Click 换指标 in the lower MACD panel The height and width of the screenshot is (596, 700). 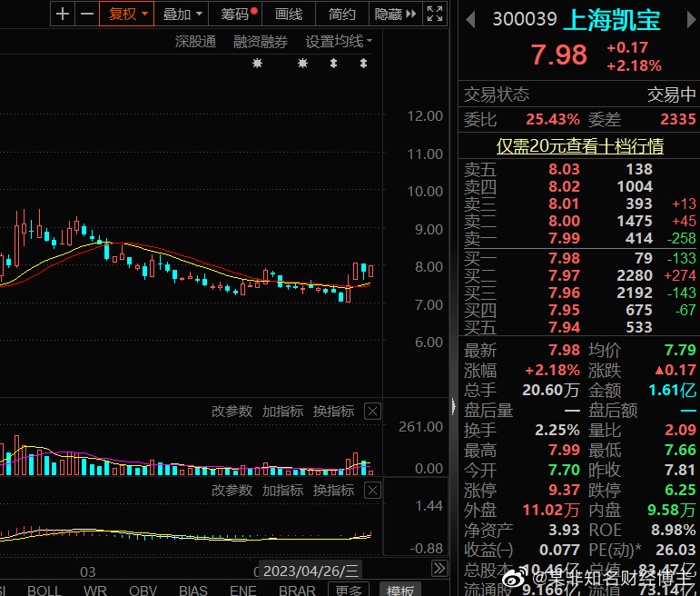point(333,490)
